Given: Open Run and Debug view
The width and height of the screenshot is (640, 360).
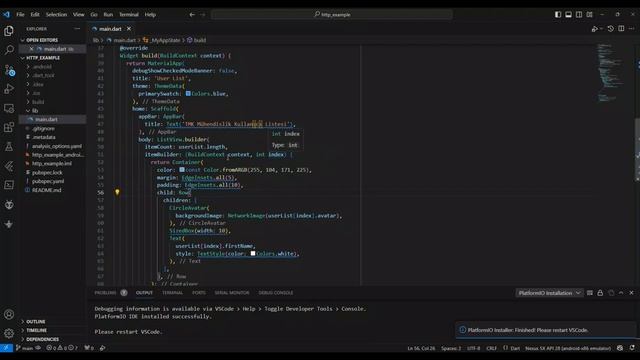Looking at the screenshot, I should tap(9, 89).
